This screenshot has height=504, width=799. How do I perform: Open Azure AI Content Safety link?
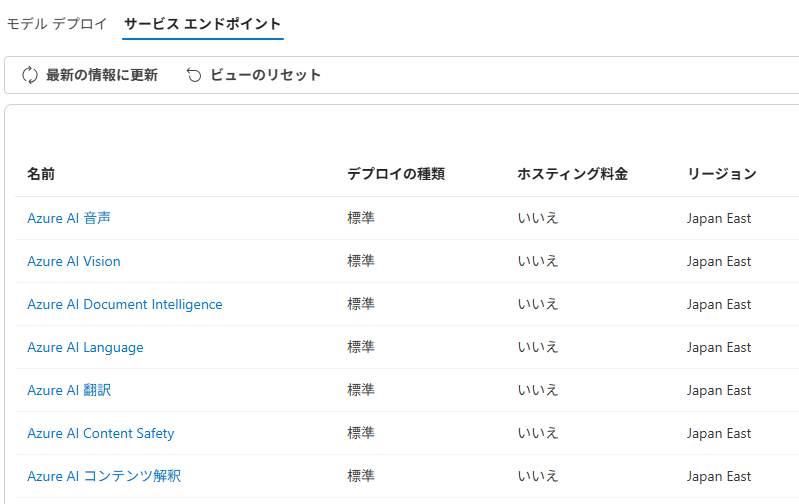tap(100, 433)
